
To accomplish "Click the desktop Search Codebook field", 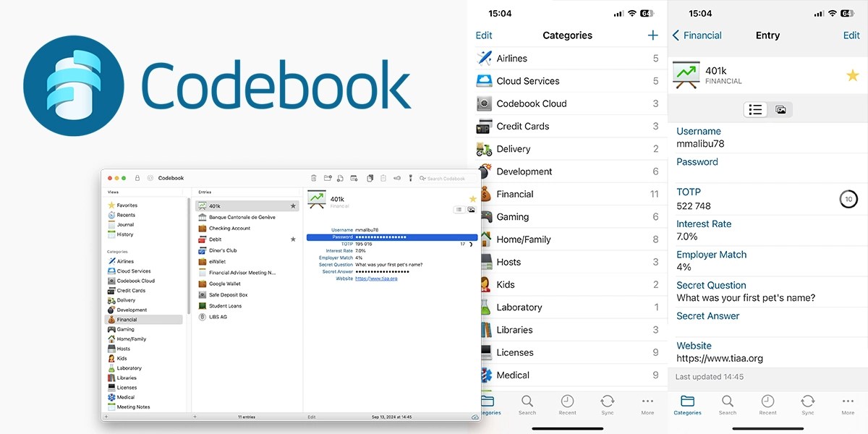I will click(x=446, y=178).
